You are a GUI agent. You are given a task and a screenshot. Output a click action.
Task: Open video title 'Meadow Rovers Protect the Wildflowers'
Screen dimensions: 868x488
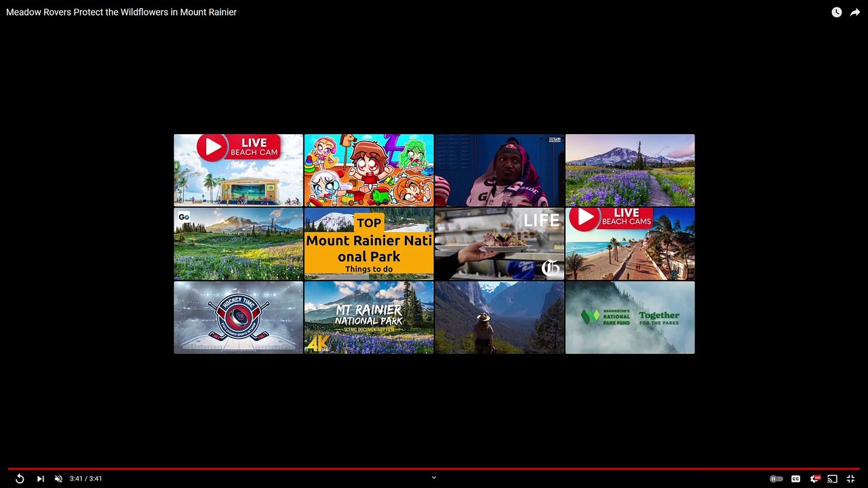121,12
